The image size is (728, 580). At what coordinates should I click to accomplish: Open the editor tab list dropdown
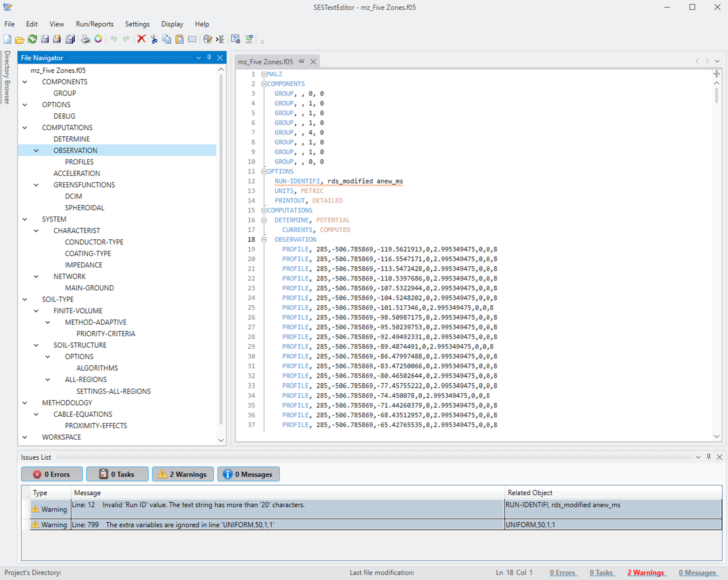tap(717, 61)
